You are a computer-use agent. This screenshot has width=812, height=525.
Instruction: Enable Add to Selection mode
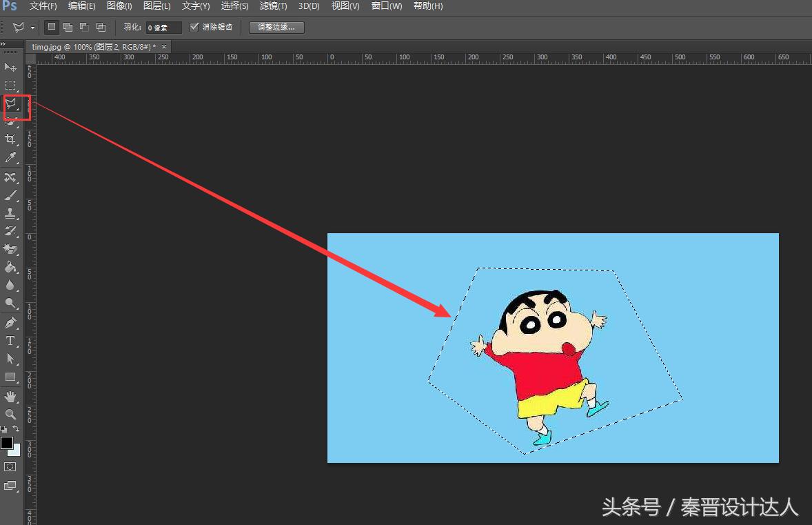tap(68, 26)
